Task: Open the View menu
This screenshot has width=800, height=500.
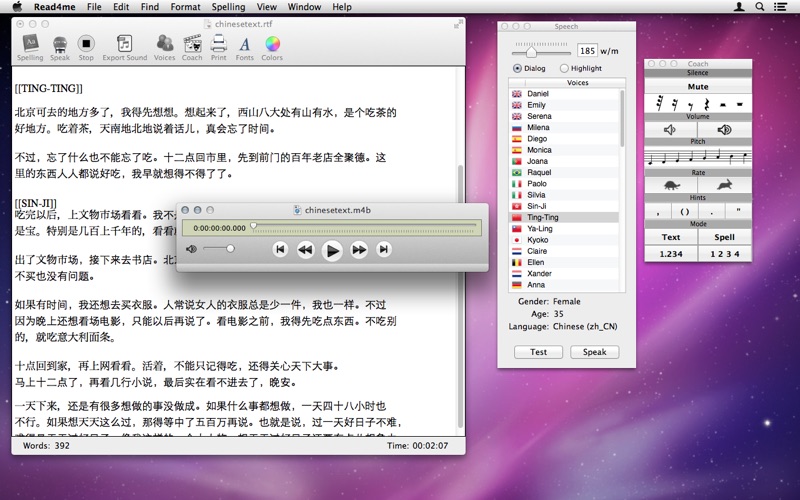Action: pos(266,7)
